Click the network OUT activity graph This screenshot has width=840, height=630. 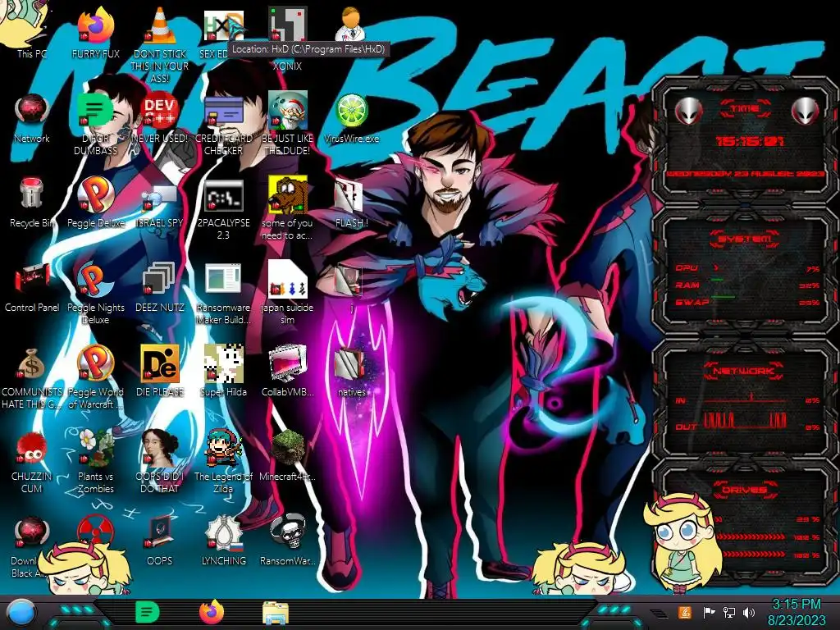coord(745,421)
